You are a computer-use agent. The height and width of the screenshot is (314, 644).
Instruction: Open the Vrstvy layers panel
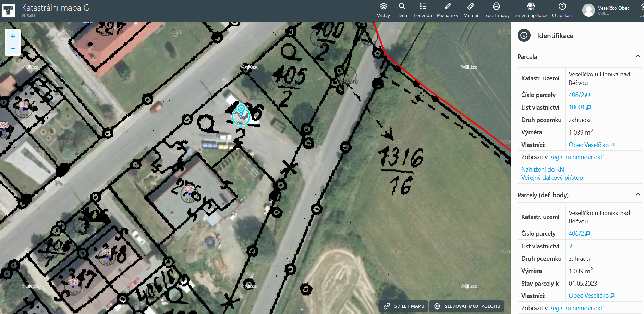click(383, 10)
